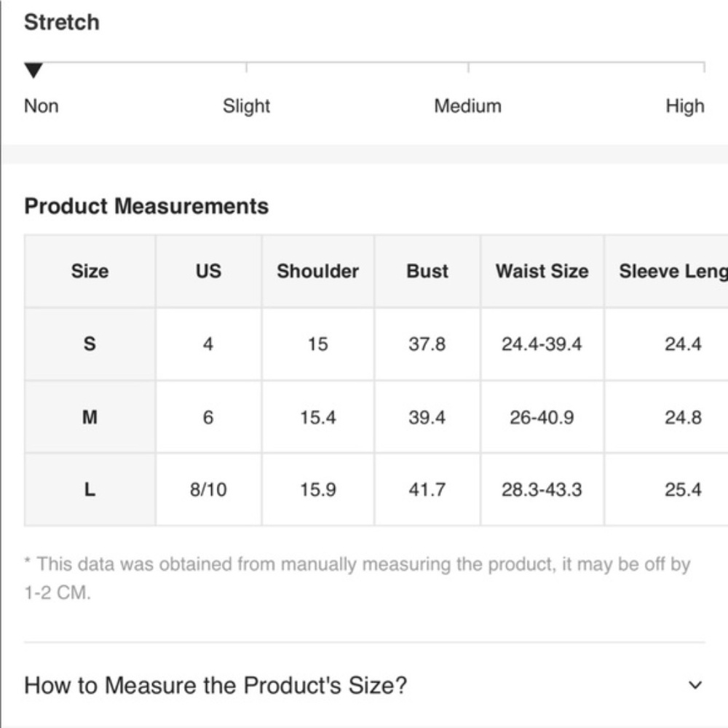This screenshot has width=728, height=728.
Task: Click the Non stretch label
Action: click(x=41, y=106)
